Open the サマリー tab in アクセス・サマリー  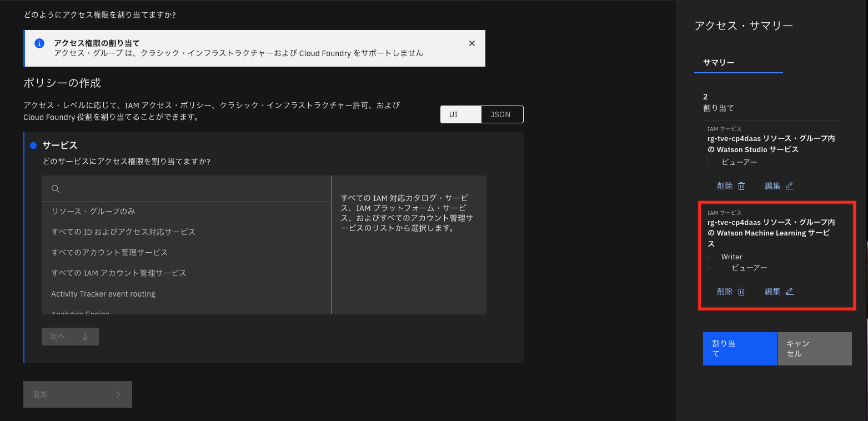(718, 63)
